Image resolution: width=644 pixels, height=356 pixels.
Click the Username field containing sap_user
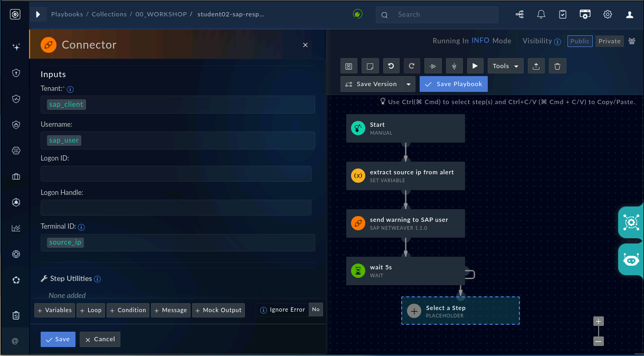pos(178,140)
